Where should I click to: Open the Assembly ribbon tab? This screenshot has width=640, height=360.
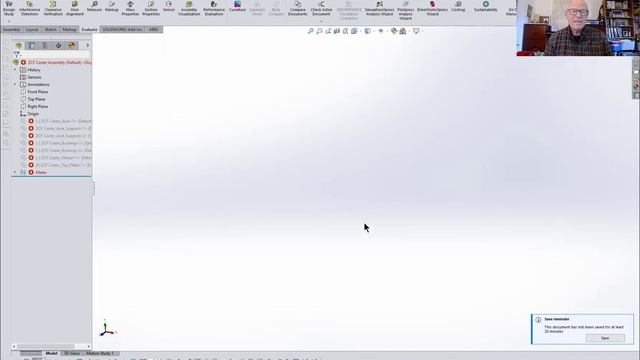11,29
